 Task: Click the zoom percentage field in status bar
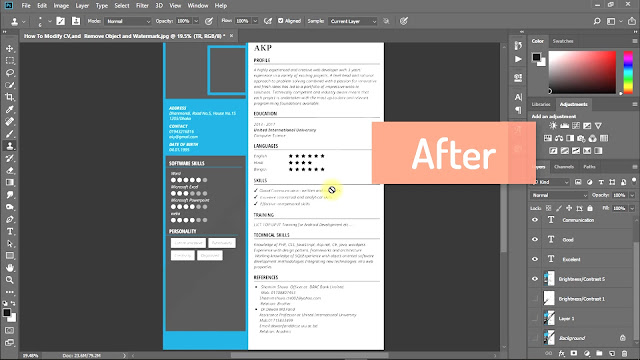pyautogui.click(x=30, y=356)
